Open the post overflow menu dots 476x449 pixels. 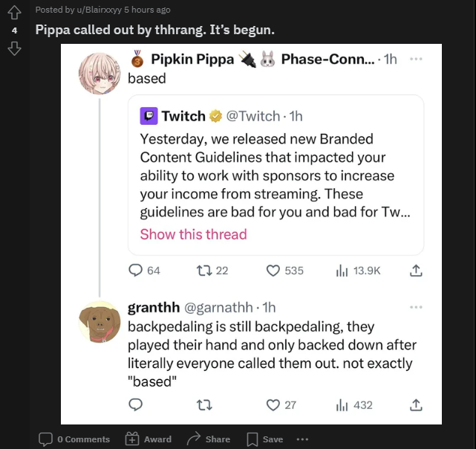pyautogui.click(x=302, y=439)
